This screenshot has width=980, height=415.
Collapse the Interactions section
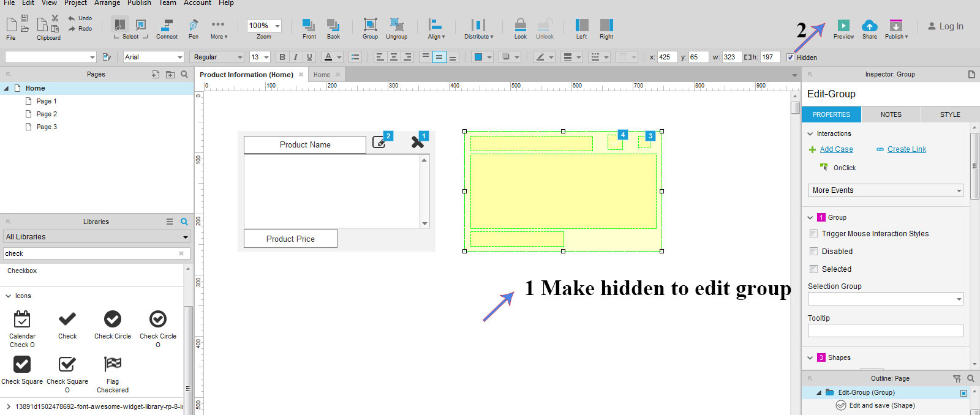click(810, 133)
